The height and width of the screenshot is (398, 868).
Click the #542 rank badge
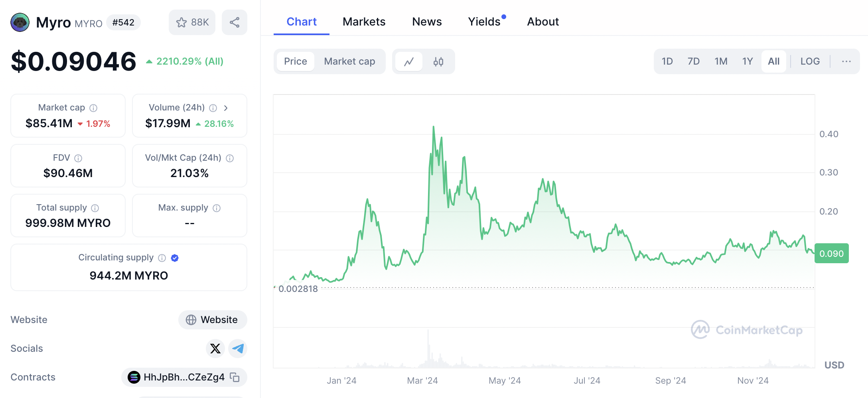coord(123,22)
